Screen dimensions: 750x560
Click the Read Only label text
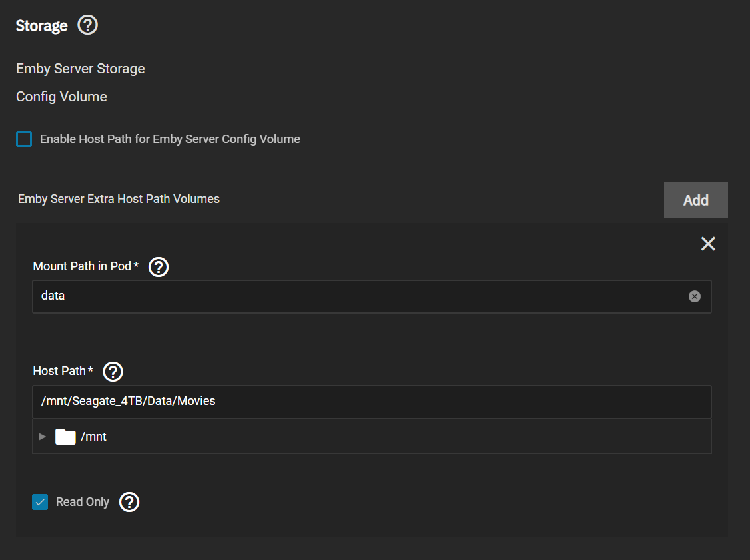pyautogui.click(x=83, y=502)
